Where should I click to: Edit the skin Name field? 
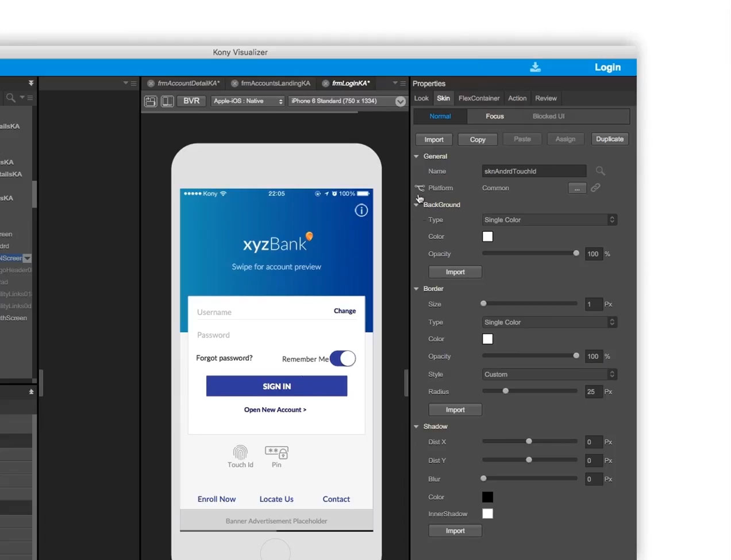point(534,171)
